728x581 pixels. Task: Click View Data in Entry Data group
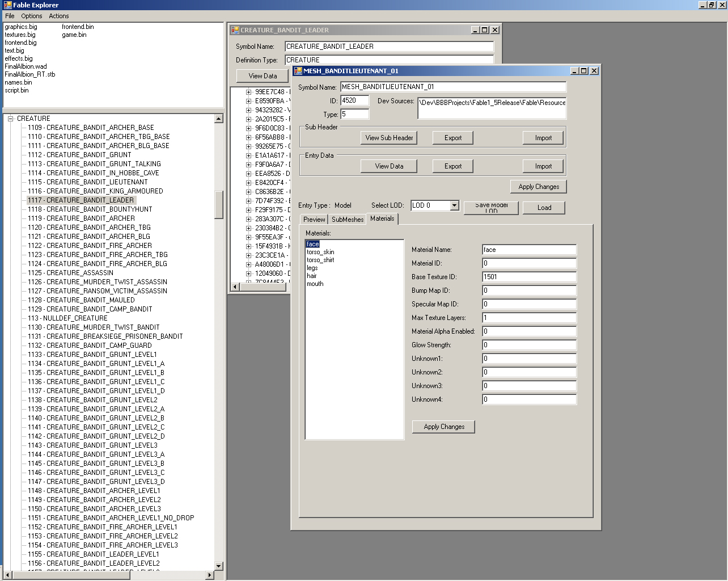[389, 166]
